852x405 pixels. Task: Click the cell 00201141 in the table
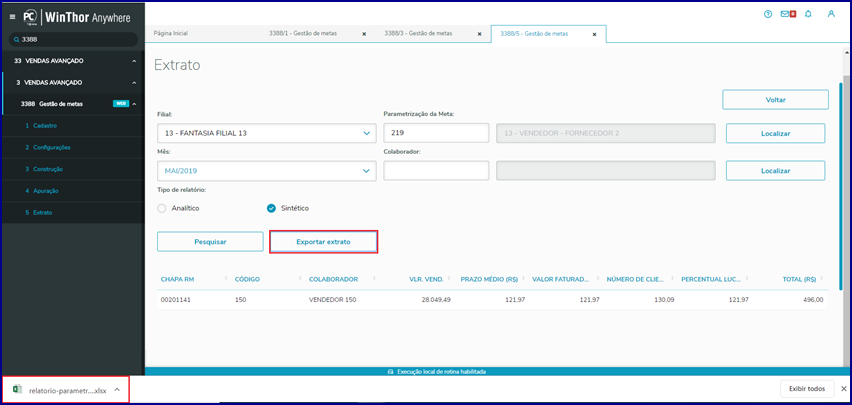click(174, 300)
